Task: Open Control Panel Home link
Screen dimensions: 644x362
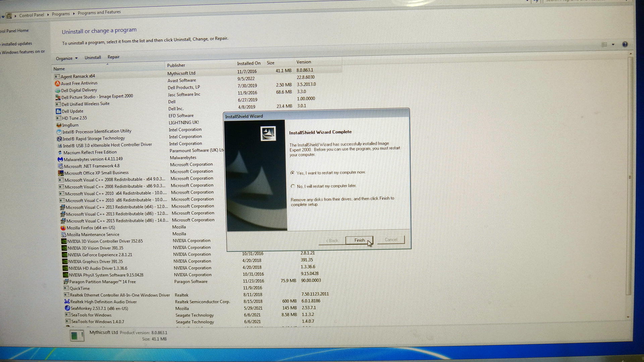Action: pos(14,31)
